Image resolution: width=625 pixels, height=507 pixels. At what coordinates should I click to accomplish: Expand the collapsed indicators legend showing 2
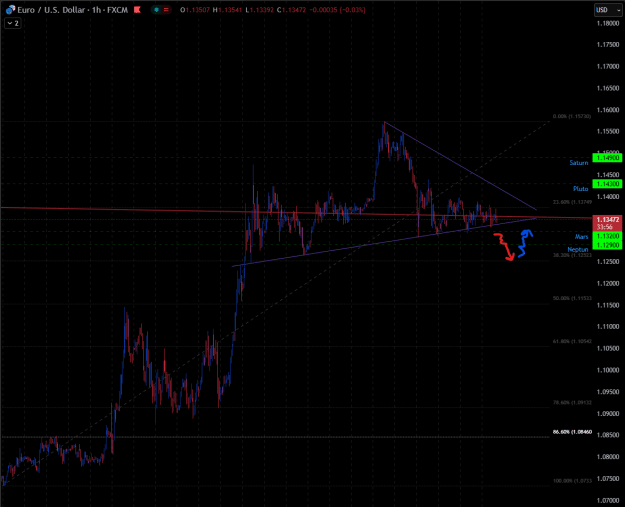(12, 24)
